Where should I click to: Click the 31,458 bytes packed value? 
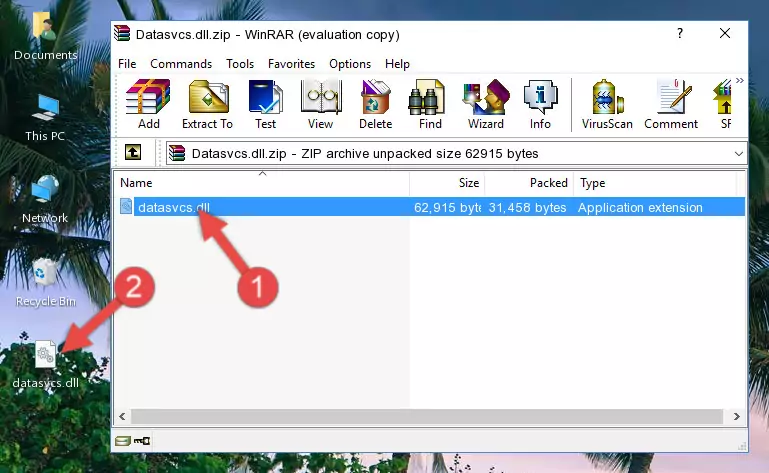(x=527, y=208)
